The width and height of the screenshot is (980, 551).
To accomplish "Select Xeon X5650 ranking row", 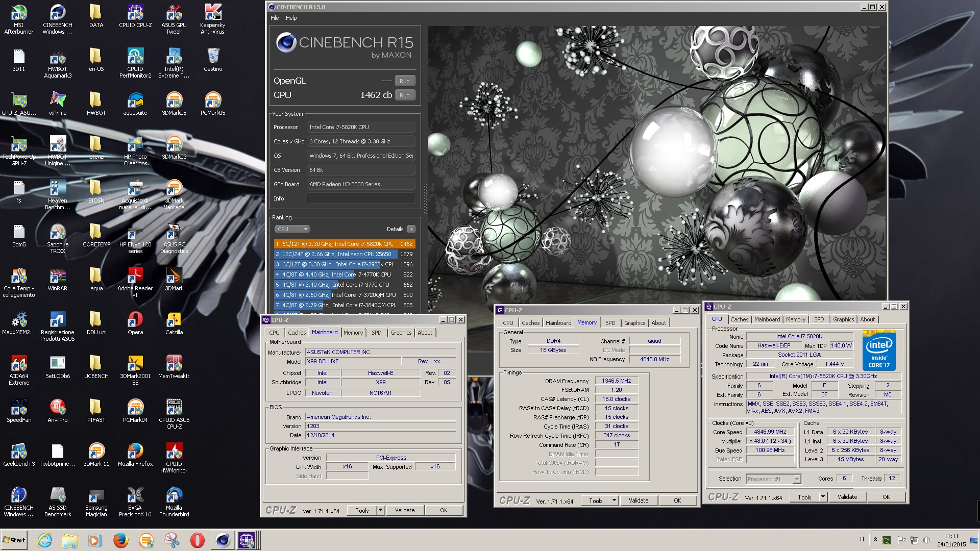I will tap(345, 254).
